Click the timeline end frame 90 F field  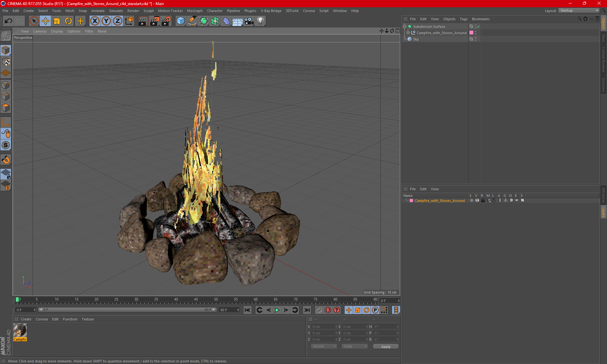point(229,310)
